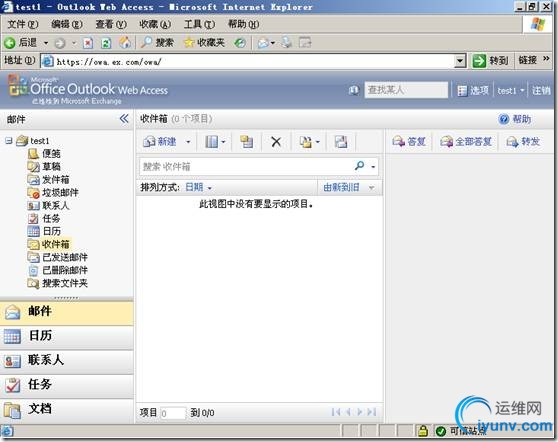Open the New (新建) dropdown arrow
The height and width of the screenshot is (442, 558).
coord(188,142)
